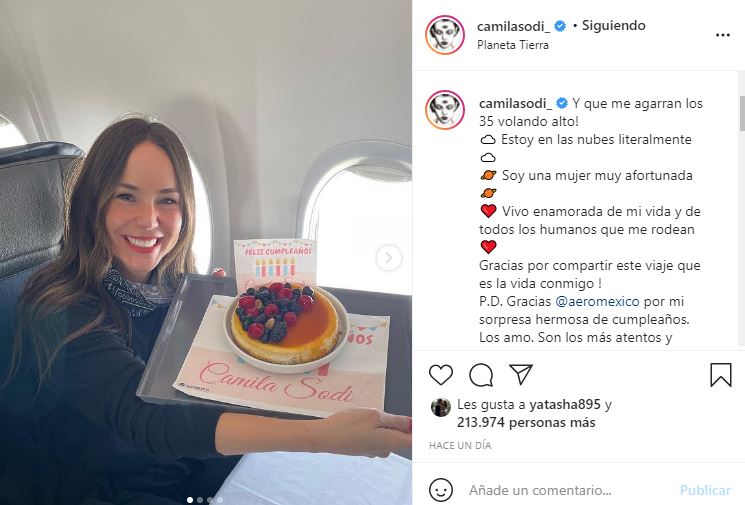The image size is (745, 505).
Task: Share post with paper plane icon
Action: click(x=521, y=374)
